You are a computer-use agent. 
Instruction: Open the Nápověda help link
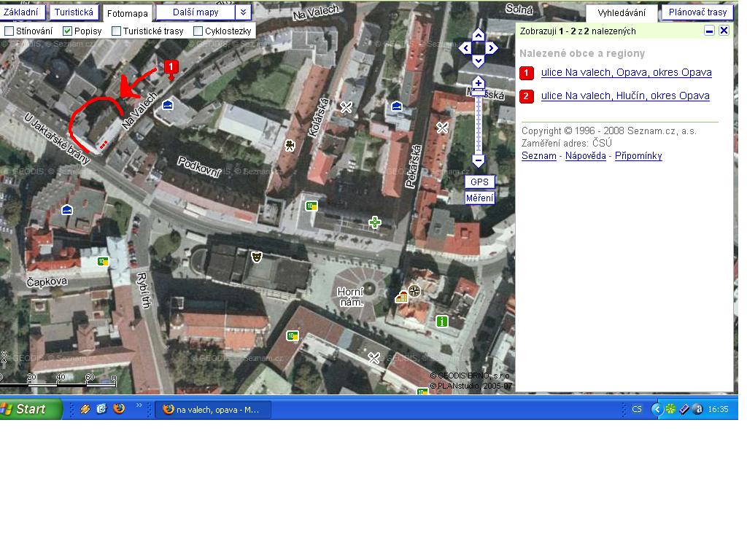coord(586,156)
